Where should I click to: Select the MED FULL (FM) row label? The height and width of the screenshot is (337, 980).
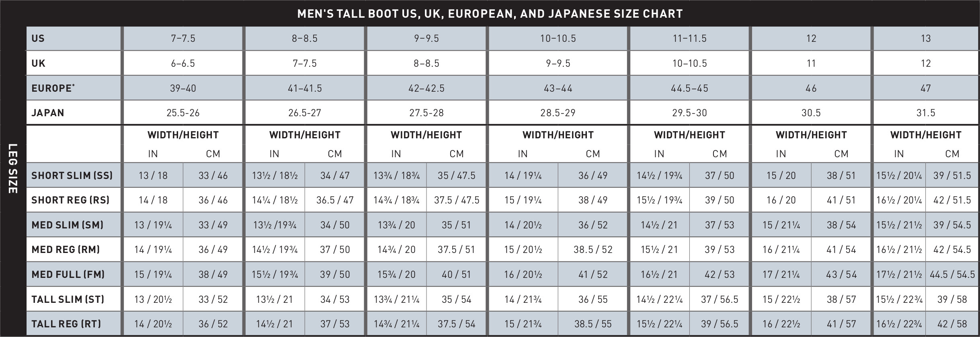click(x=68, y=274)
